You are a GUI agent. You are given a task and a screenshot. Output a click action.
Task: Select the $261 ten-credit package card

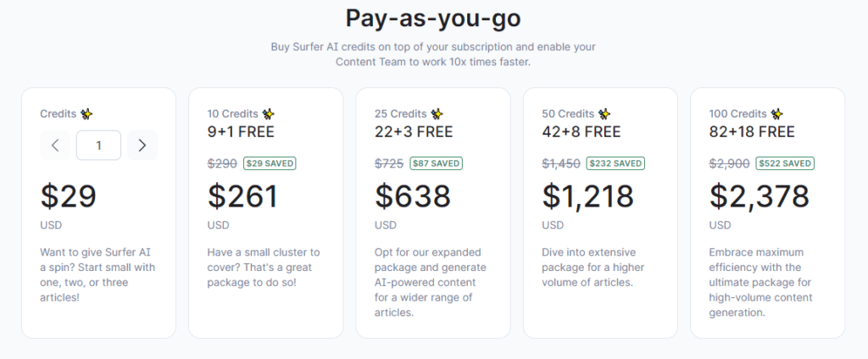tap(265, 213)
